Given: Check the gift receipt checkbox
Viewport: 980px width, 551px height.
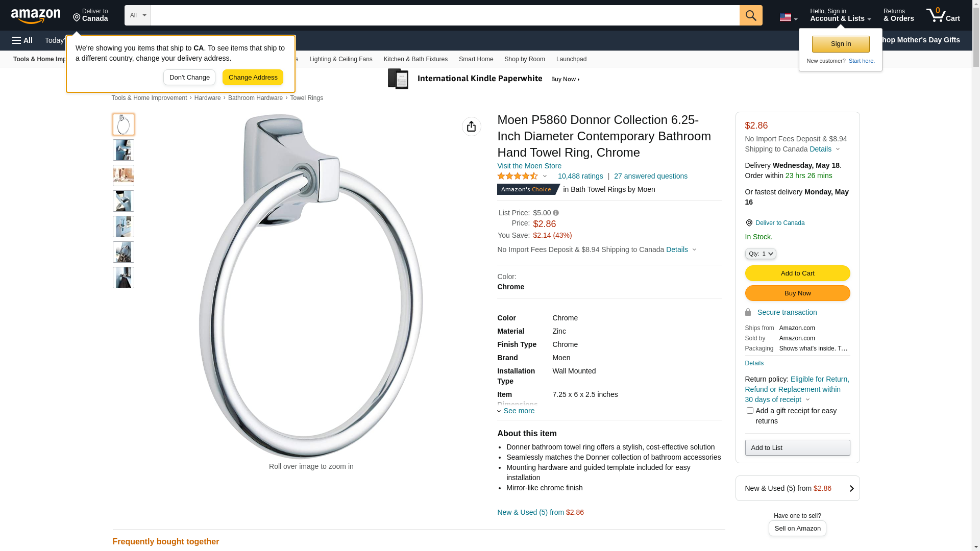Looking at the screenshot, I should click(x=749, y=411).
